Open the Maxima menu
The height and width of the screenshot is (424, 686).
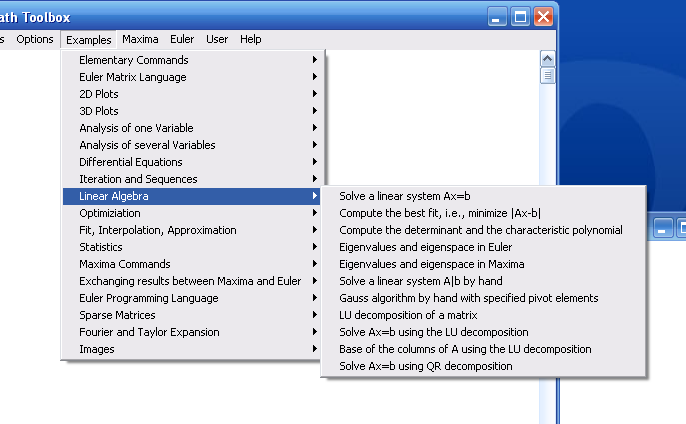tap(140, 40)
